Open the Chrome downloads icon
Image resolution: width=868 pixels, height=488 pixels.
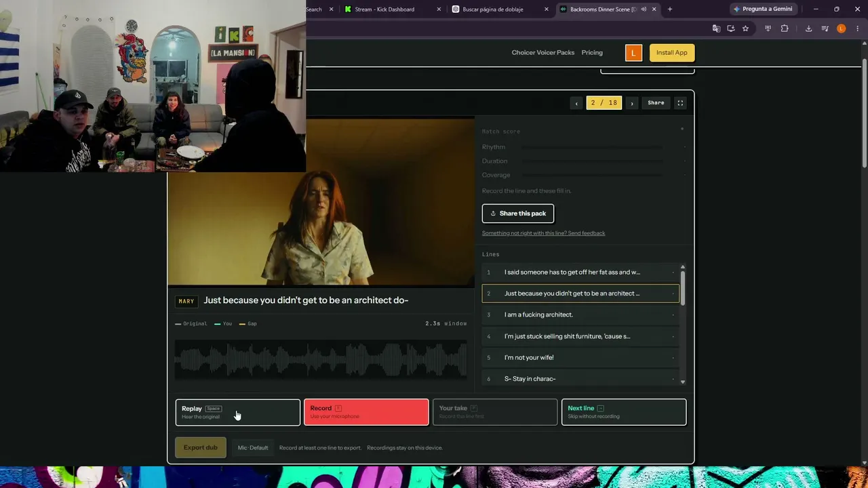(x=808, y=28)
